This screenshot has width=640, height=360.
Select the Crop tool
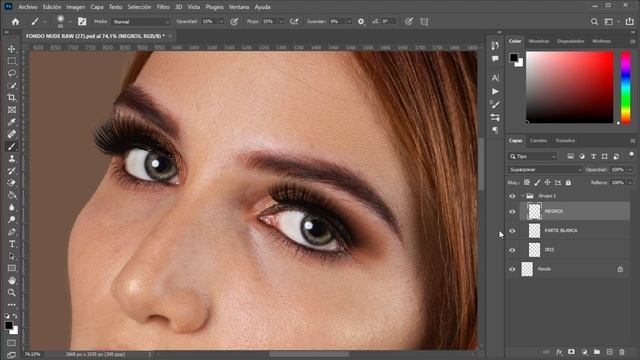[x=11, y=98]
